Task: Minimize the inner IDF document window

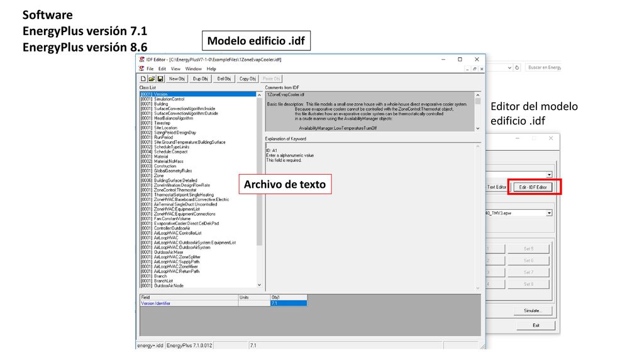Action: 467,69
